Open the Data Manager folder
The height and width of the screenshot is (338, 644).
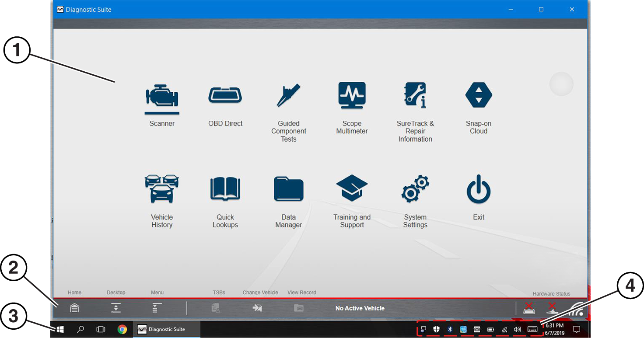pyautogui.click(x=288, y=189)
